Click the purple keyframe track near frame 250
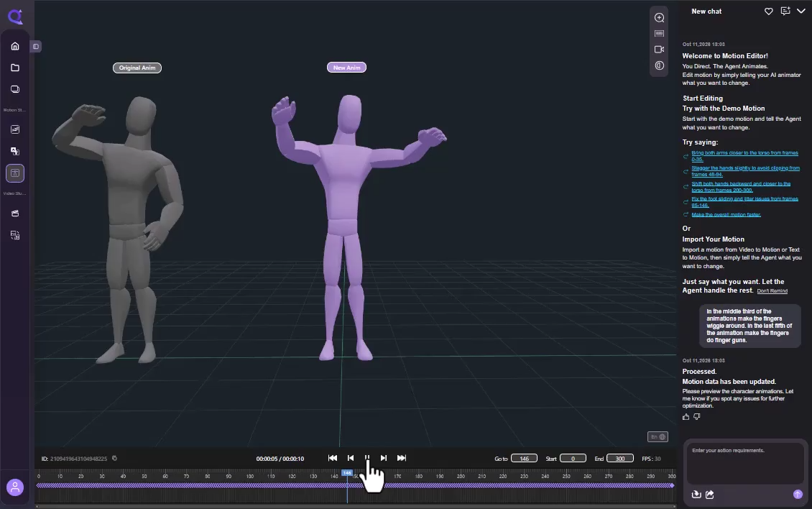The width and height of the screenshot is (812, 509). click(x=566, y=486)
